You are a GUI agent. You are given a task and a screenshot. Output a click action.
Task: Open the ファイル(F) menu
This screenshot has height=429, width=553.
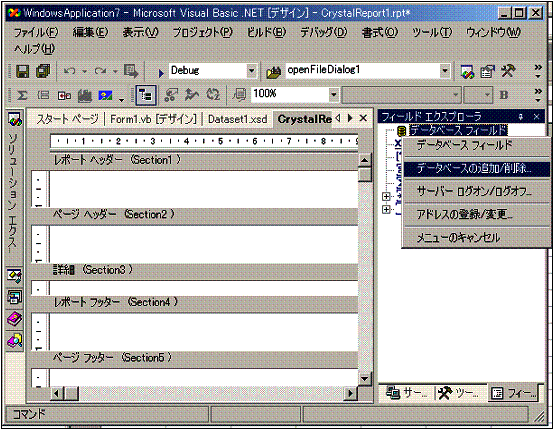(36, 32)
